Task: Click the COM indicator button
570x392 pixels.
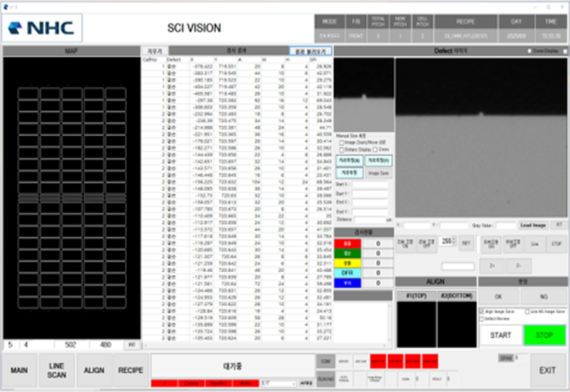Action: [x=325, y=362]
